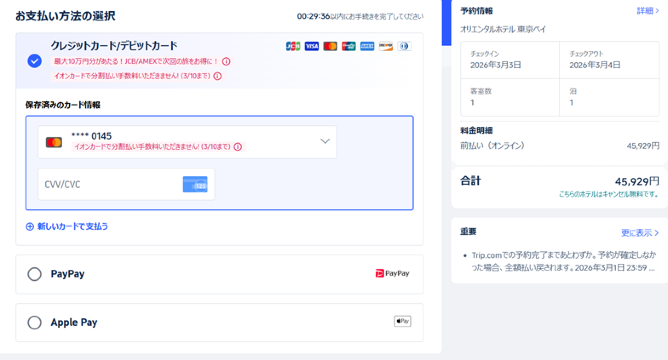
Task: Click the PayPay logo
Action: [392, 274]
